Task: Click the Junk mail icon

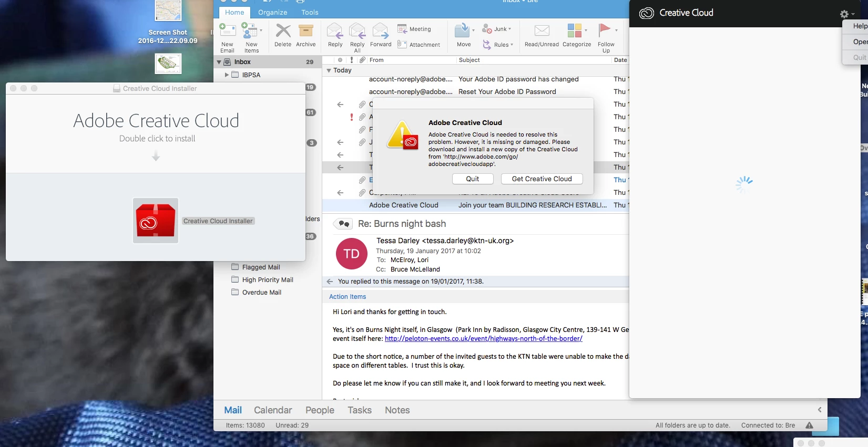Action: 487,29
